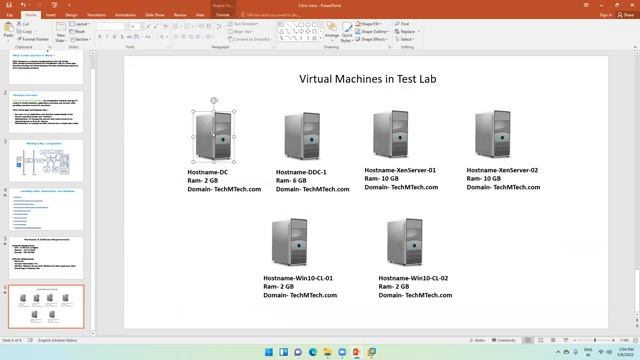The width and height of the screenshot is (640, 360).
Task: Open the Layout dropdown
Action: pos(80,24)
